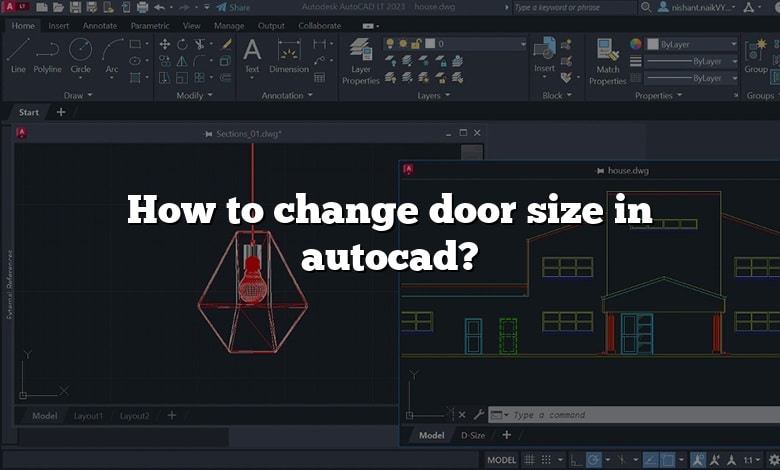Select the Mirror tool
Screen dimensions: 780x470
pos(182,61)
